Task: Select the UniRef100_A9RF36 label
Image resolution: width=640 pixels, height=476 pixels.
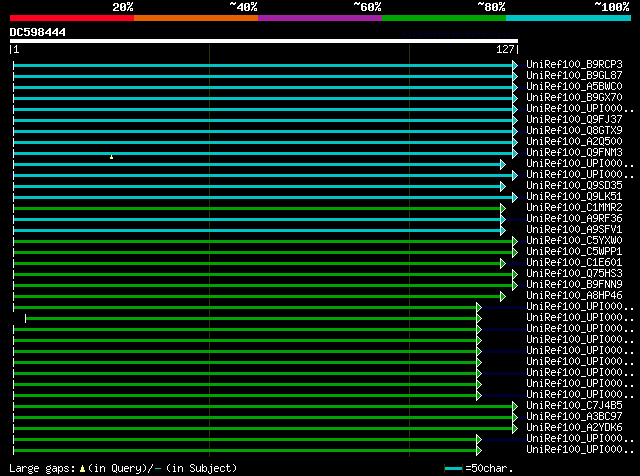Action: pyautogui.click(x=574, y=219)
